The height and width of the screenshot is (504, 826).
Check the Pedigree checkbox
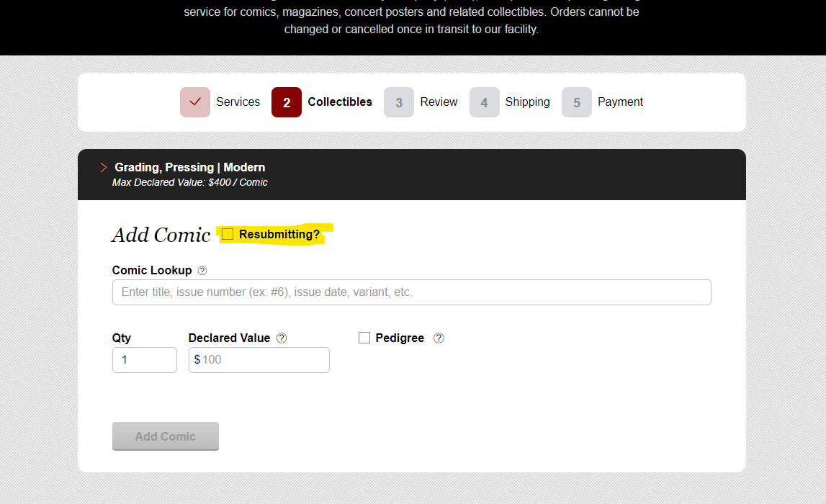(364, 337)
